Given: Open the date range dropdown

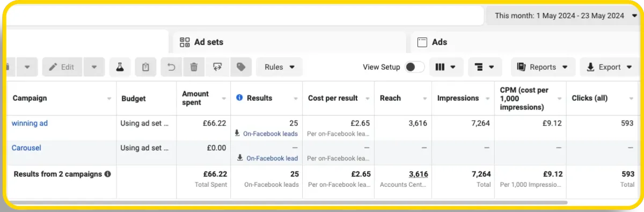Looking at the screenshot, I should pyautogui.click(x=566, y=16).
